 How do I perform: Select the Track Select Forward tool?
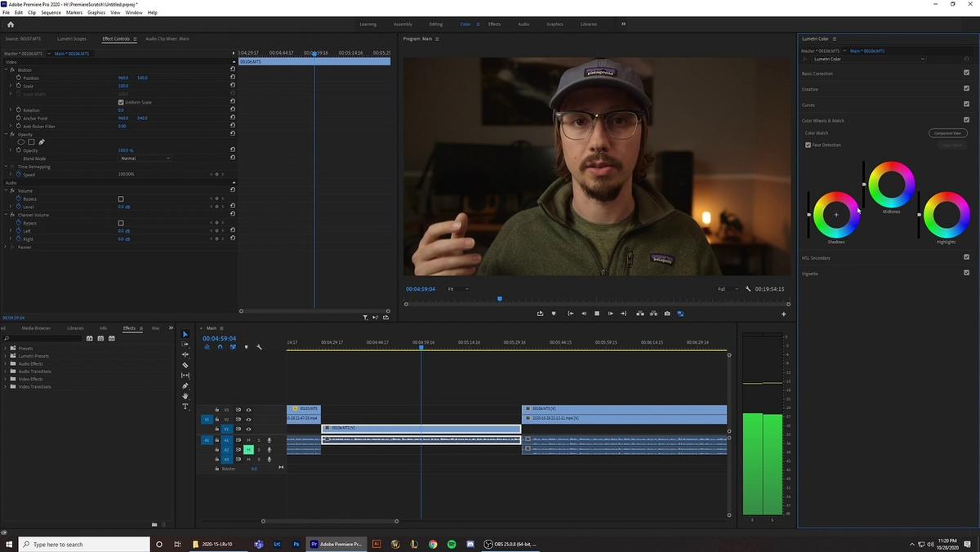pyautogui.click(x=185, y=344)
